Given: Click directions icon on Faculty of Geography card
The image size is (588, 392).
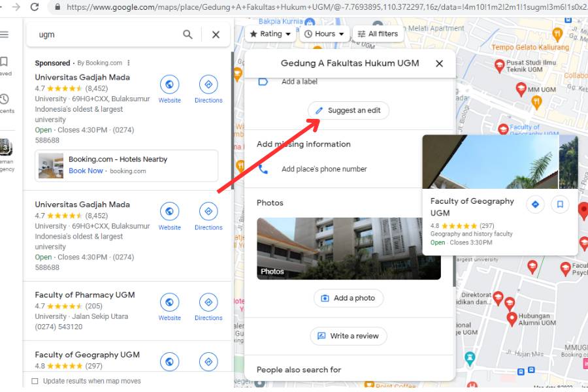Looking at the screenshot, I should click(x=535, y=204).
